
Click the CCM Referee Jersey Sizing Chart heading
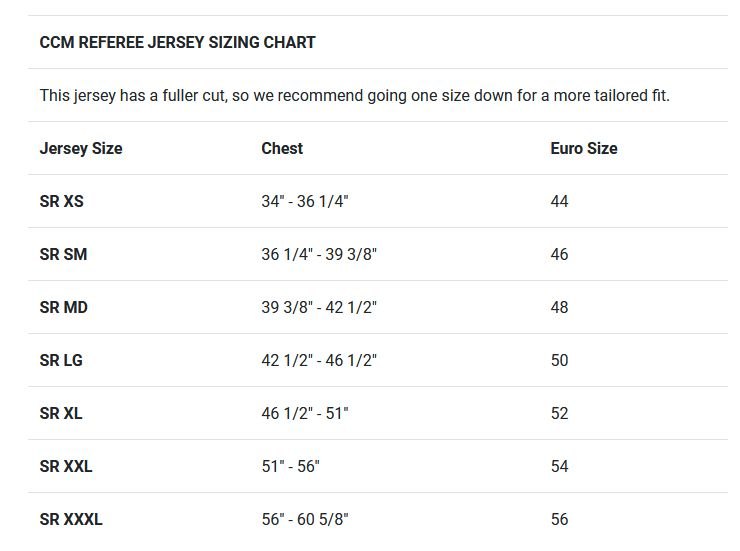coord(177,42)
